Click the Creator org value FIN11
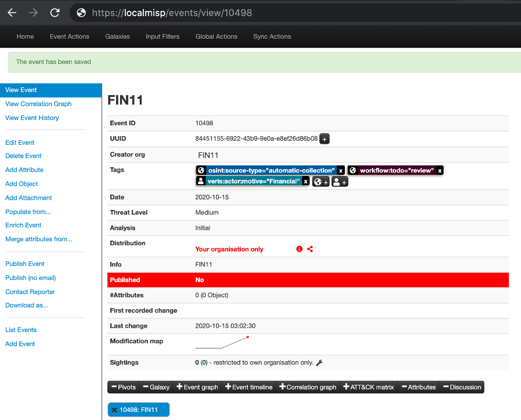521x420 pixels. (208, 155)
